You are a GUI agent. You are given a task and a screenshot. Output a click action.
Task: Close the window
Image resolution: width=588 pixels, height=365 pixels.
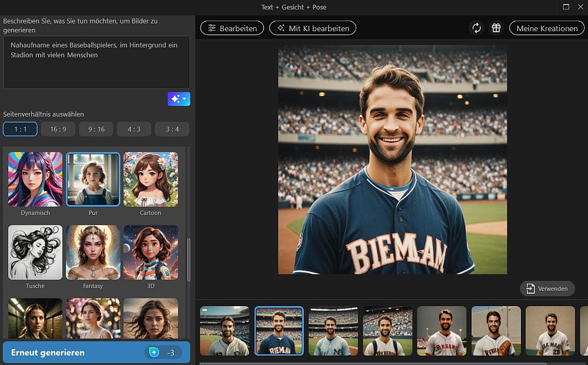click(580, 6)
